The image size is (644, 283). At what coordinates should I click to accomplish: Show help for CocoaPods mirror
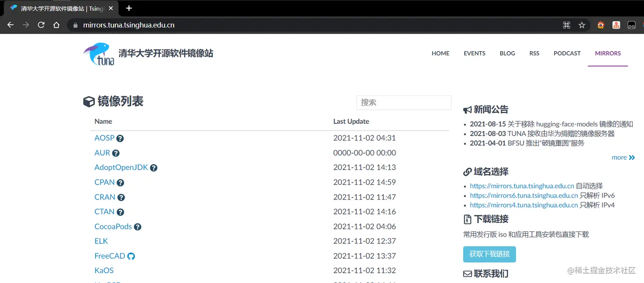(x=138, y=227)
